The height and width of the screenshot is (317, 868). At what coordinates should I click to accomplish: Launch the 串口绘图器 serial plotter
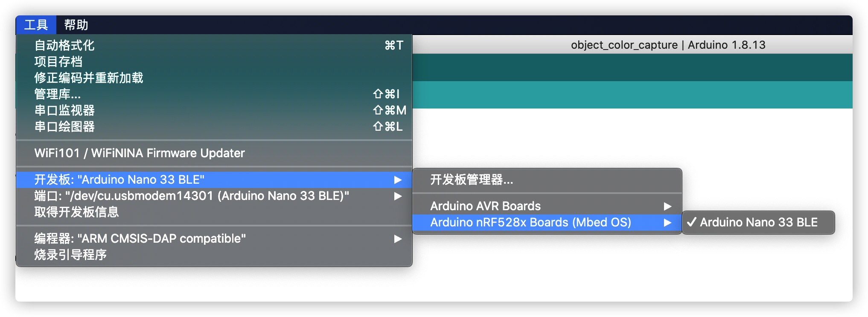[x=214, y=126]
